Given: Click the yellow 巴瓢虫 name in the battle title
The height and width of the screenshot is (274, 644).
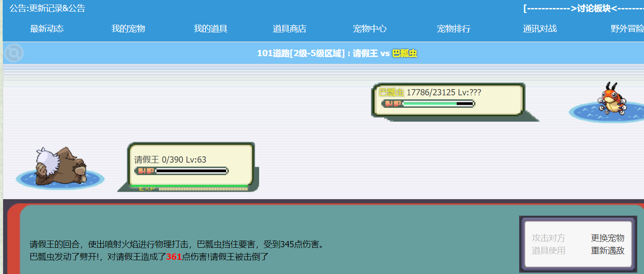Looking at the screenshot, I should tap(405, 53).
